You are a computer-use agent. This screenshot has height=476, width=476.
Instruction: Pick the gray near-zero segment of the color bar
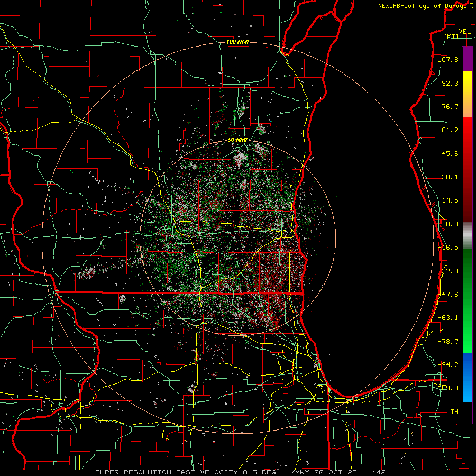(x=467, y=235)
